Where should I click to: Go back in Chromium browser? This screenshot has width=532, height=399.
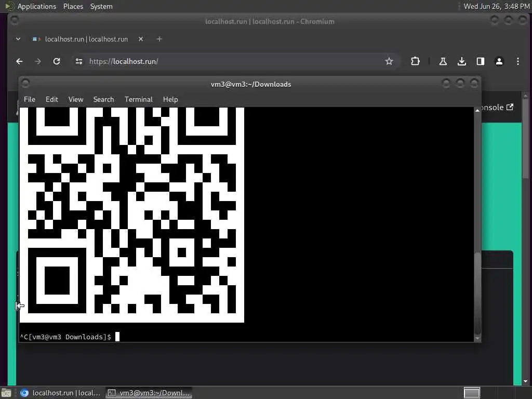point(19,61)
